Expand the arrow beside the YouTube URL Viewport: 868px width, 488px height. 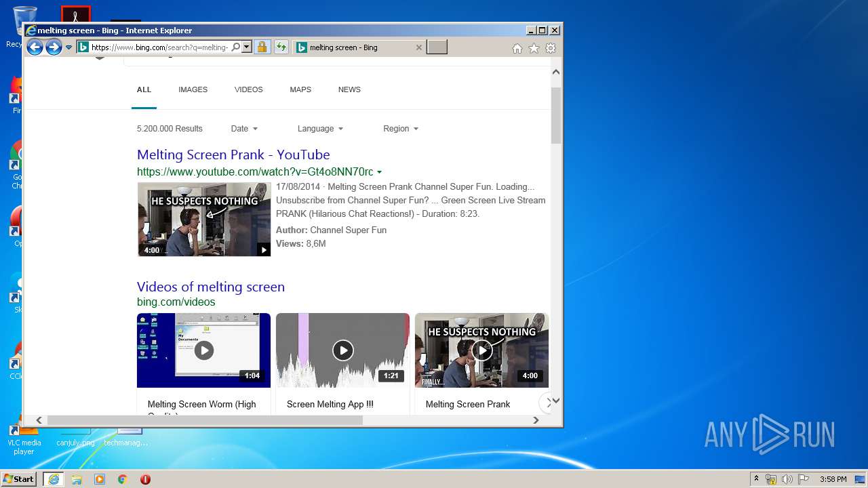tap(379, 172)
